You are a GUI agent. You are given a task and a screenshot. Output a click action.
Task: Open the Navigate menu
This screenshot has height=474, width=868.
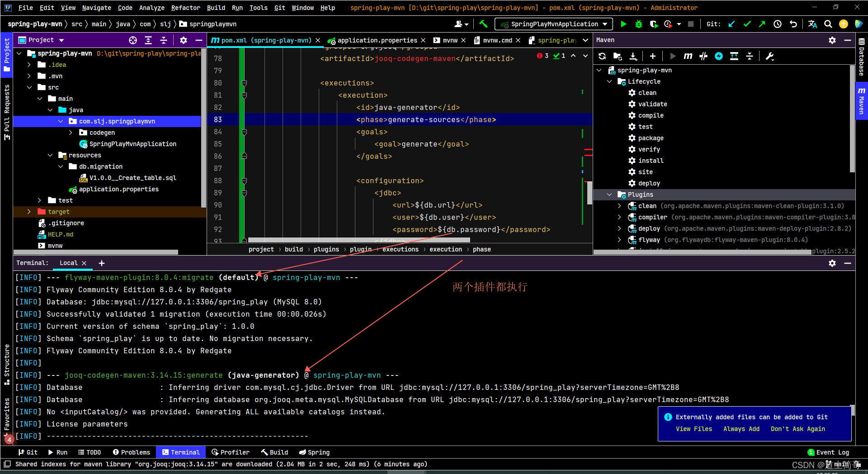pos(96,8)
